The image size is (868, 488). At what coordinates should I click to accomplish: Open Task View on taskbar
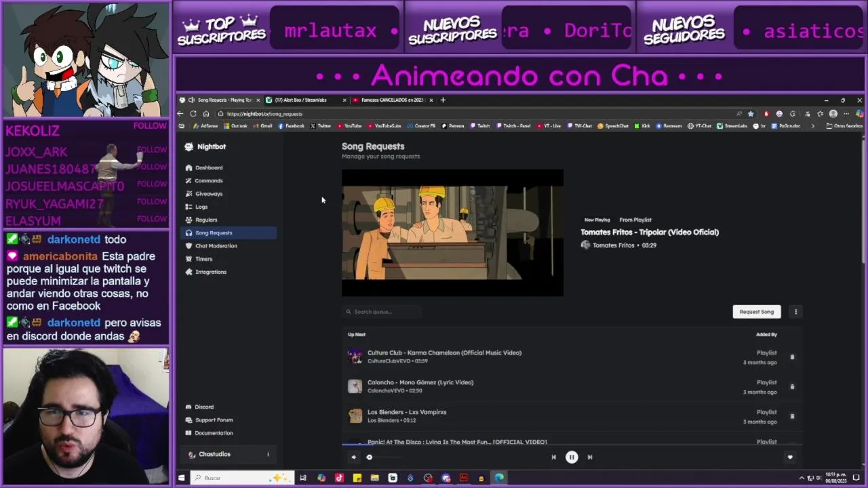tap(303, 478)
